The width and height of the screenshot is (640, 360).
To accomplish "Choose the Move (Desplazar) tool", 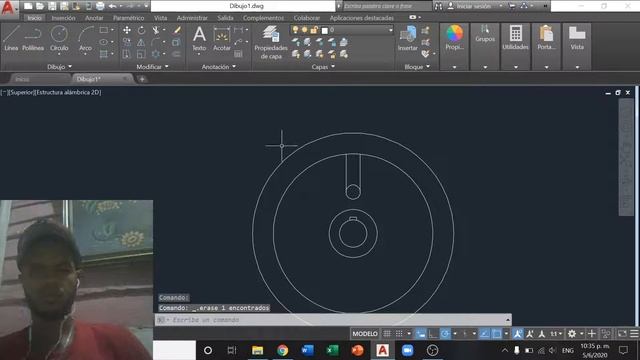I will pos(127,30).
